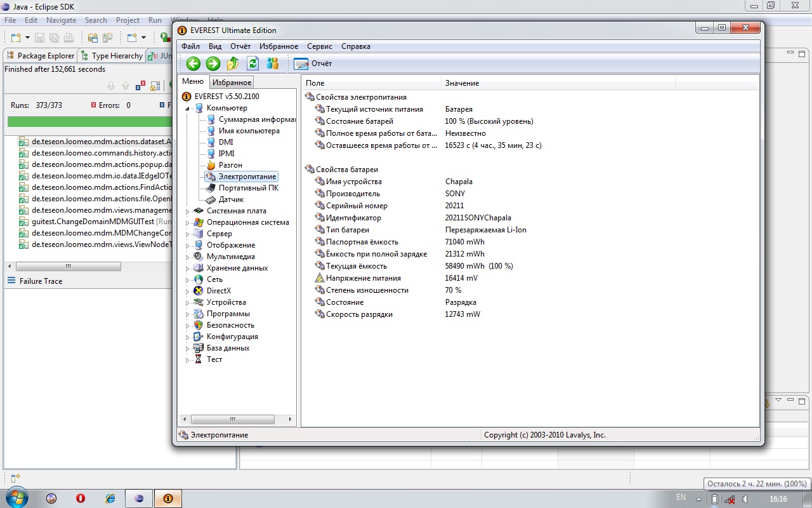
Task: Switch to Package Explorer tab in Eclipse
Action: tap(40, 56)
